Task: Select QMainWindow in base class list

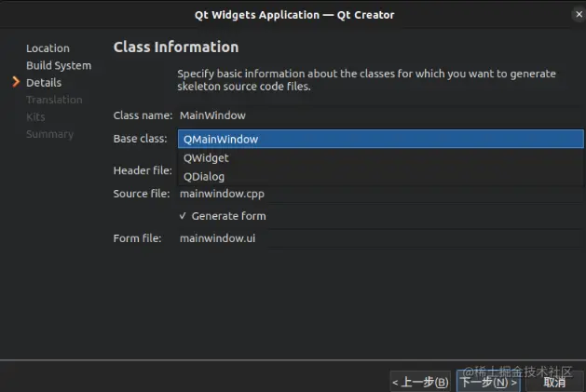Action: click(380, 139)
